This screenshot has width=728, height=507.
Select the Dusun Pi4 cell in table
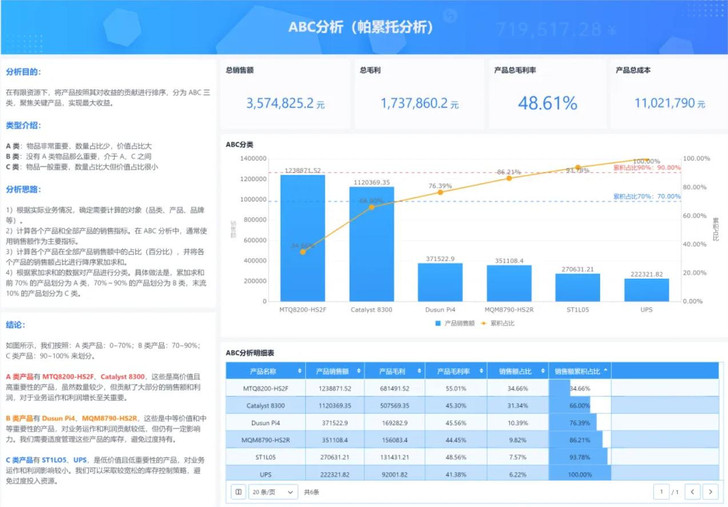coord(266,422)
